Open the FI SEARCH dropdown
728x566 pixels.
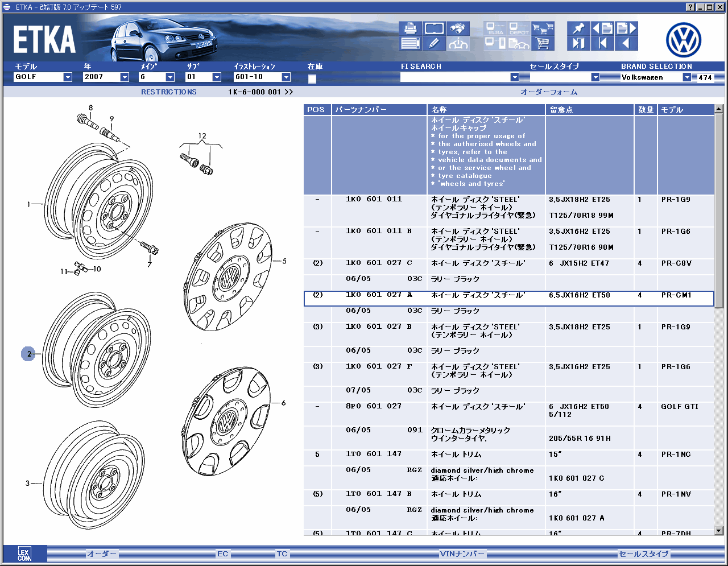pyautogui.click(x=515, y=77)
